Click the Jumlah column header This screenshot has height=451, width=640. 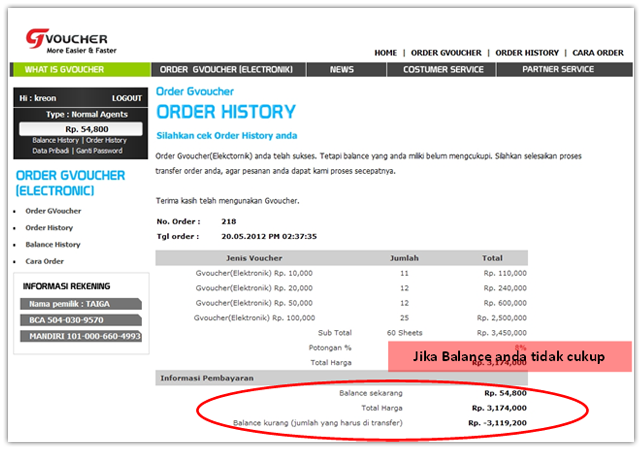(404, 258)
